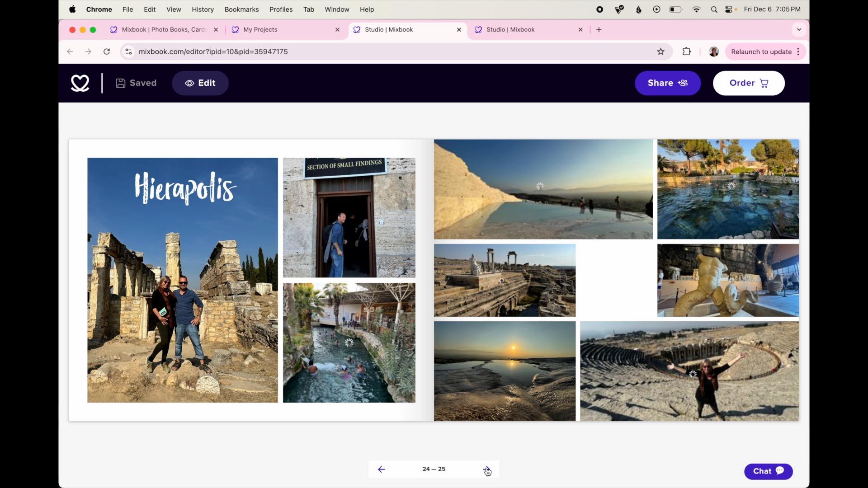Open Chrome profile avatar
868x488 pixels.
coord(714,52)
